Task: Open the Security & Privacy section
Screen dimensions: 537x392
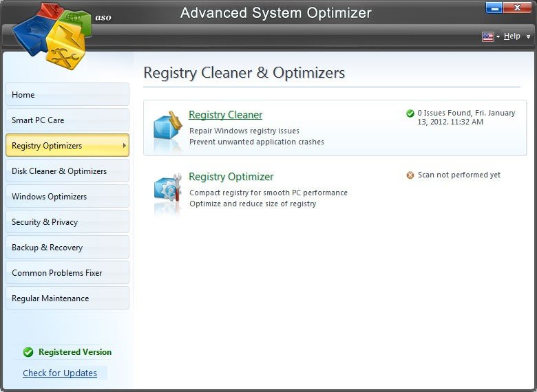Action: tap(67, 221)
